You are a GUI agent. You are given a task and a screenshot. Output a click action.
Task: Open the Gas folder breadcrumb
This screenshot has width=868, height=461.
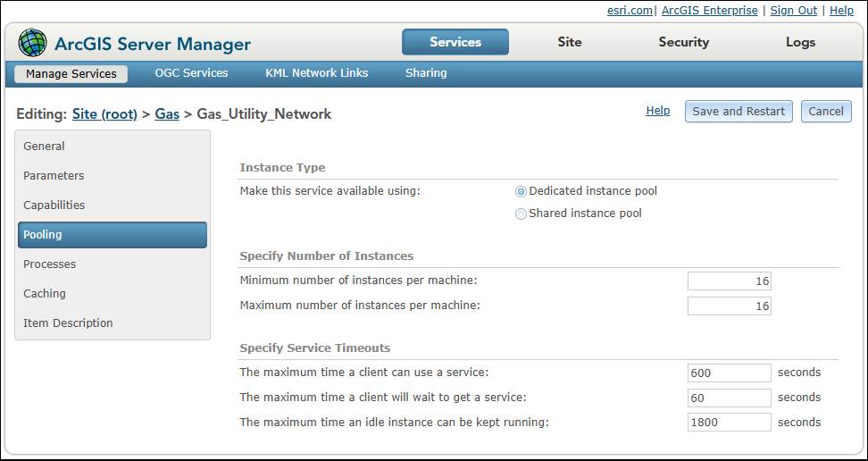[167, 114]
